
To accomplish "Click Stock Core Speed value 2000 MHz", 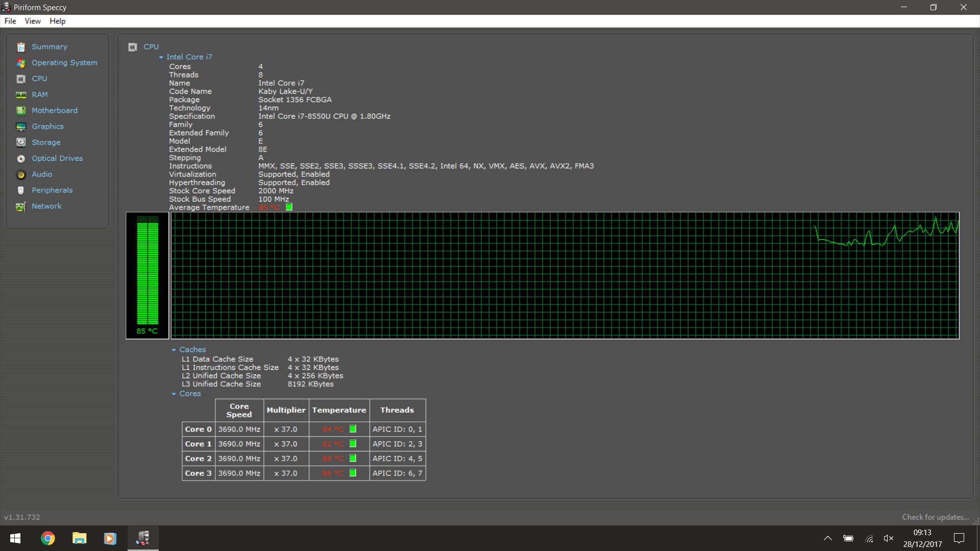I will tap(276, 191).
